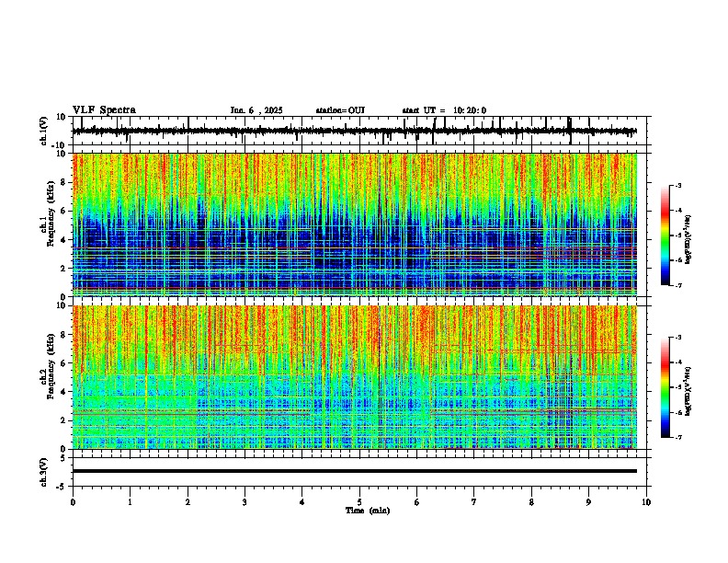Click the thick black ch.3 trace line

click(x=355, y=471)
